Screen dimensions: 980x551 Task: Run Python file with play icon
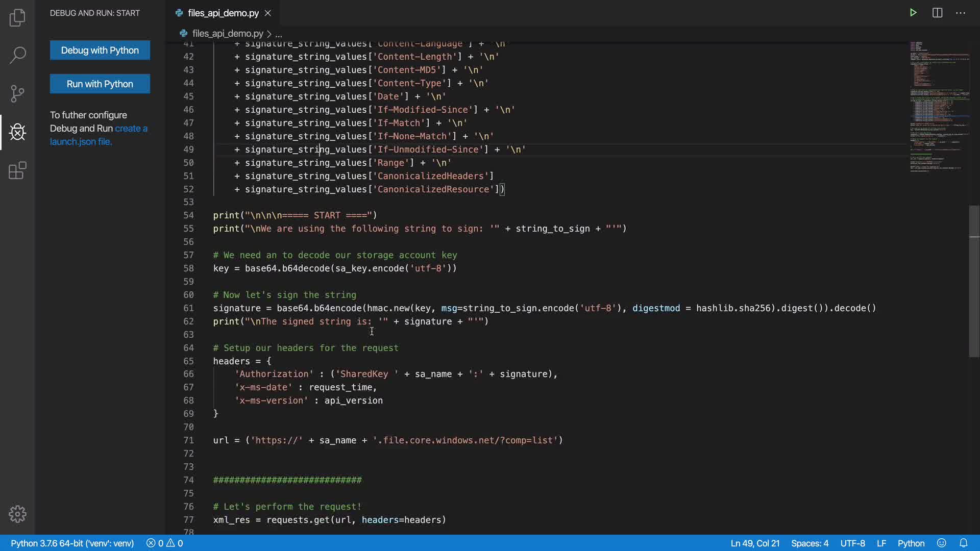(913, 13)
